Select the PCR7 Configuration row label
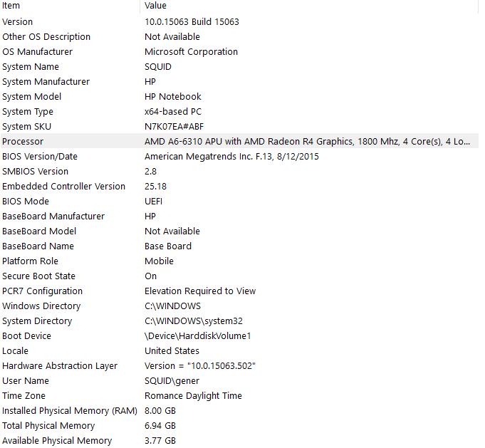The width and height of the screenshot is (485, 448). (43, 291)
